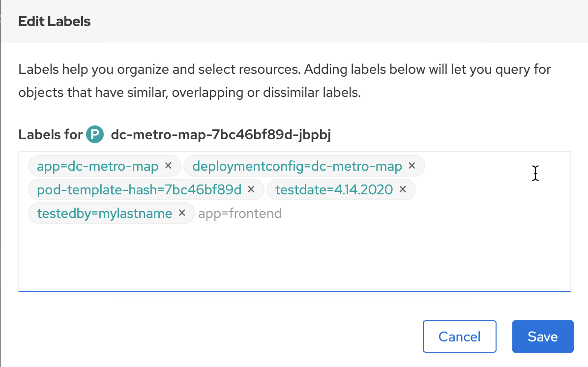588x367 pixels.
Task: Select the app=dc-metro-map label text
Action: 97,166
